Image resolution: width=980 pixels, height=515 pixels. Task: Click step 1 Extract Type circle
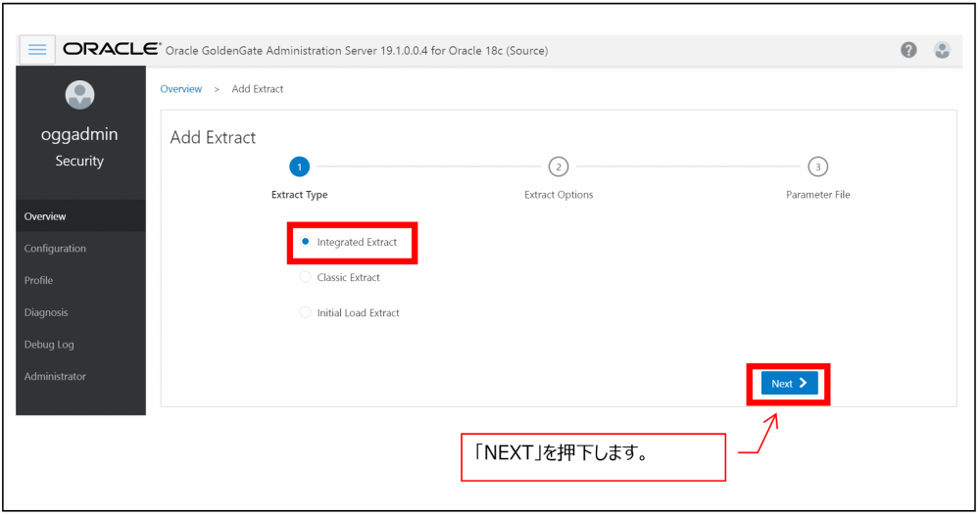click(299, 166)
